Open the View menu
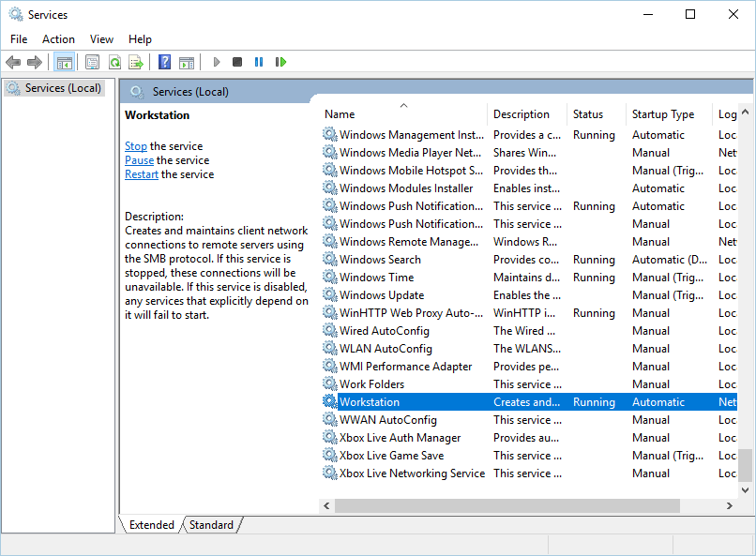This screenshot has height=556, width=756. [x=101, y=39]
